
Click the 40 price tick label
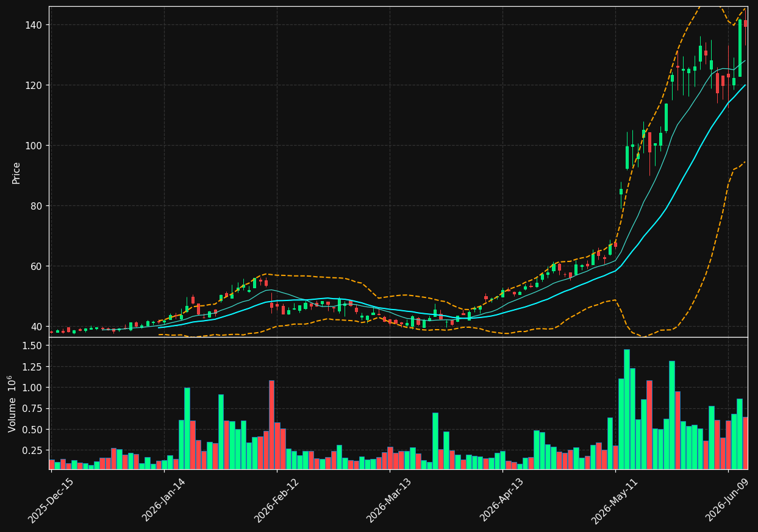coord(37,327)
